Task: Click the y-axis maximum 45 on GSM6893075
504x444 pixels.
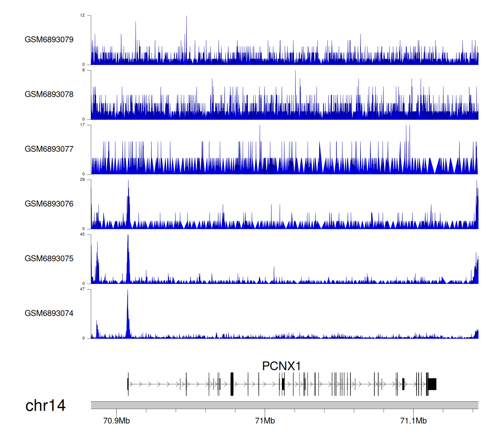Action: coord(82,234)
